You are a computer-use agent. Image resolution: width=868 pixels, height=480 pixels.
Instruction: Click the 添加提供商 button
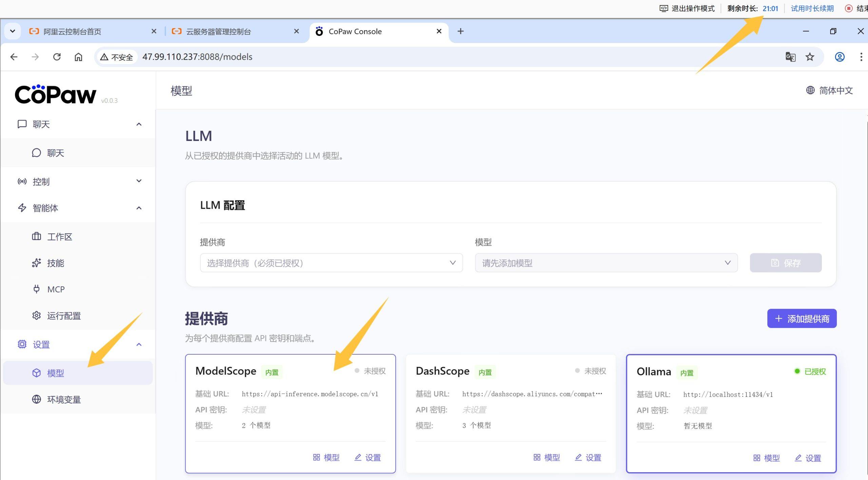(802, 319)
